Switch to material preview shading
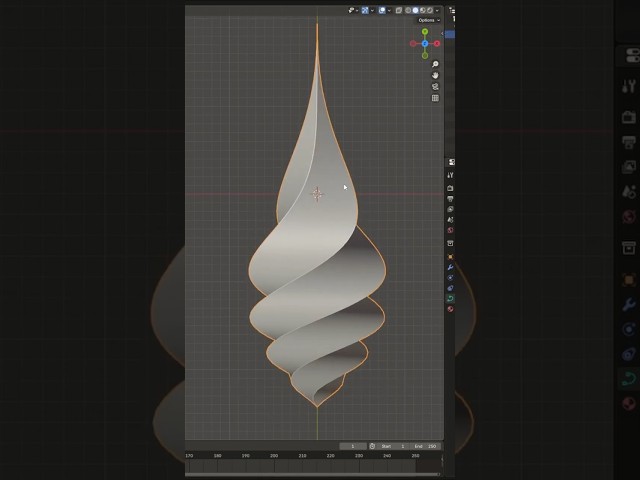The width and height of the screenshot is (640, 480). (x=423, y=10)
